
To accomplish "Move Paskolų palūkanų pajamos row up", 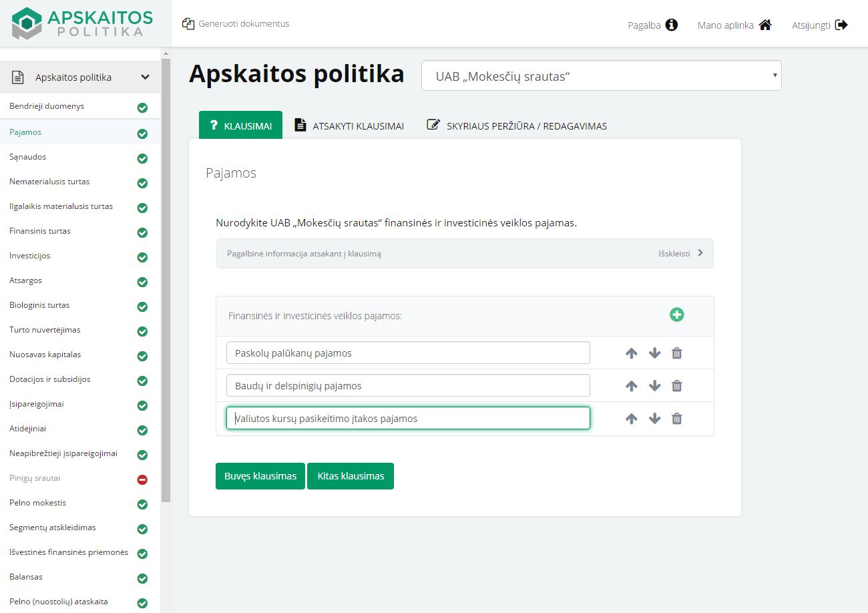I will (x=632, y=353).
